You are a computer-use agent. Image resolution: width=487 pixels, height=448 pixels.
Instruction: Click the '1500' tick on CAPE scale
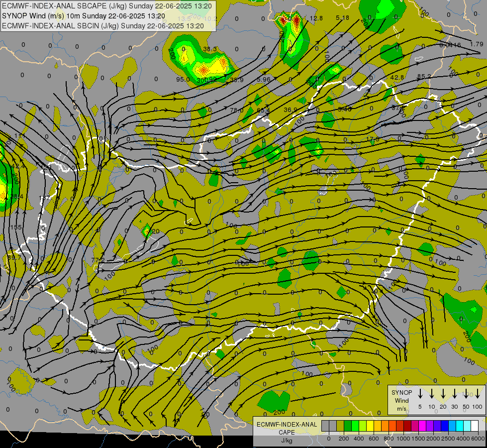click(x=418, y=439)
